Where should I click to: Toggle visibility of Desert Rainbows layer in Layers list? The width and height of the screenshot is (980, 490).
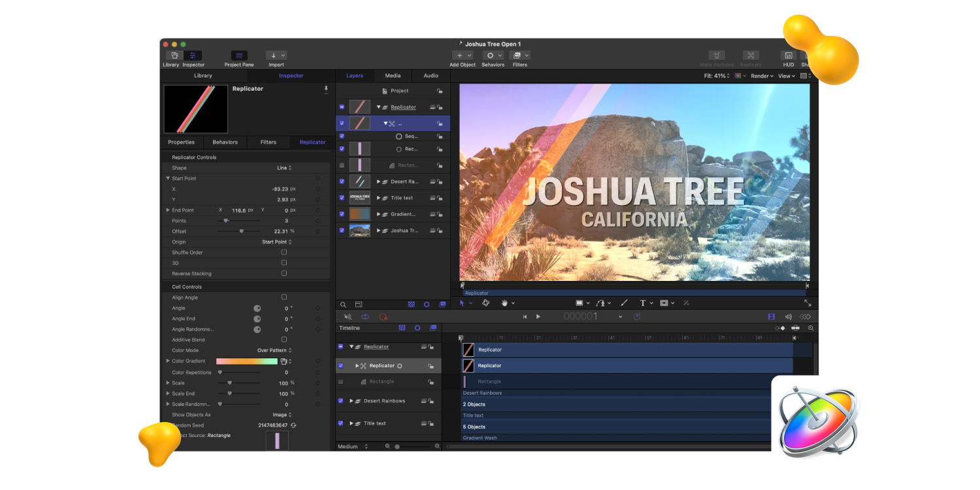tap(342, 182)
